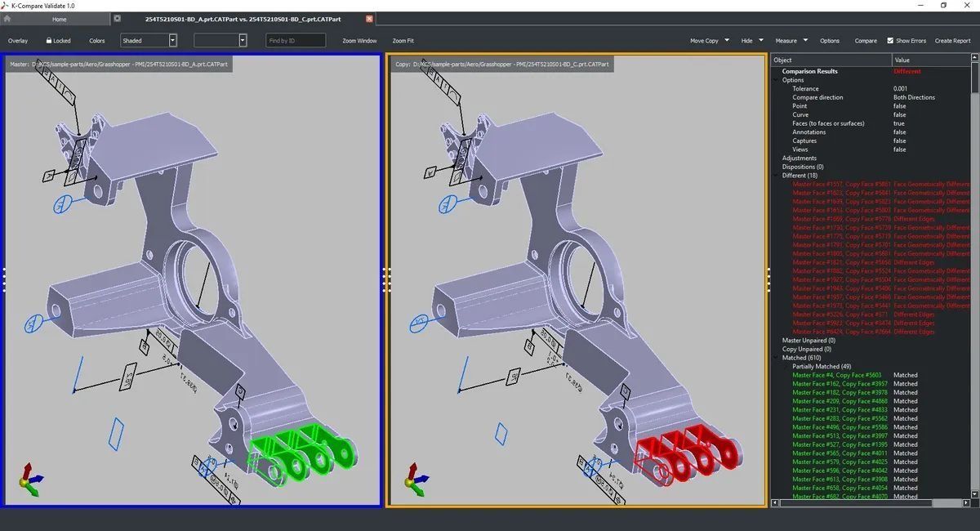Select Master Face #496 matched row
This screenshot has width=980, height=531.
click(x=871, y=427)
